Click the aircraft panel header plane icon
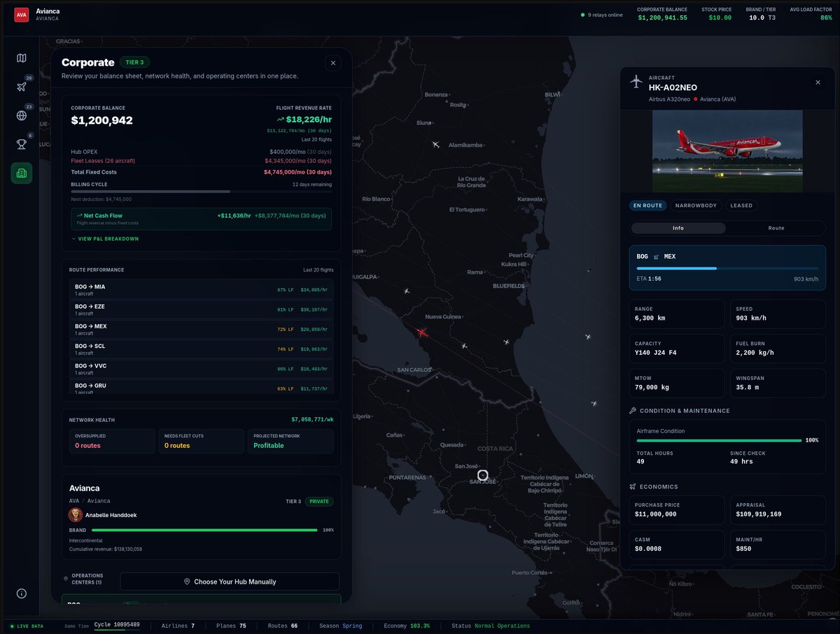 point(636,82)
